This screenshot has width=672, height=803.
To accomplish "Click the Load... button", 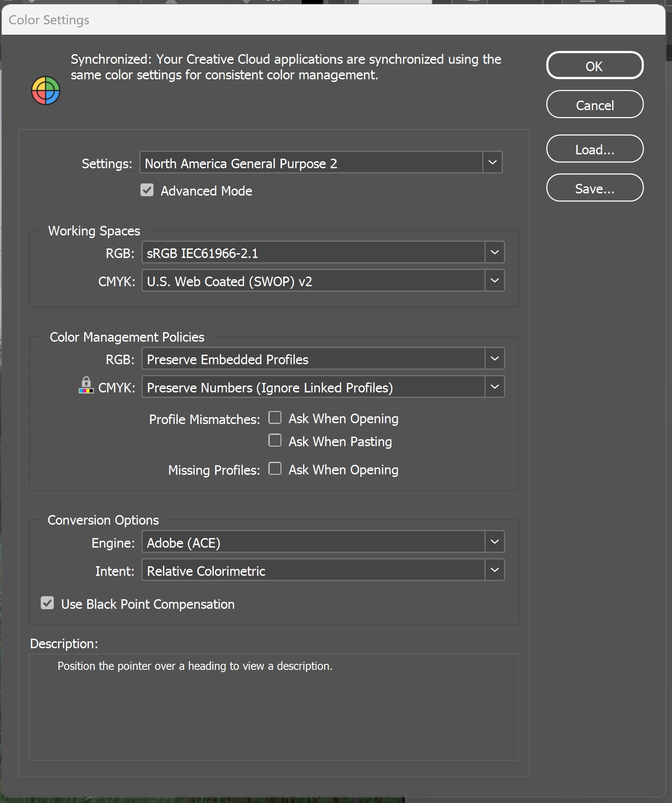I will point(595,149).
